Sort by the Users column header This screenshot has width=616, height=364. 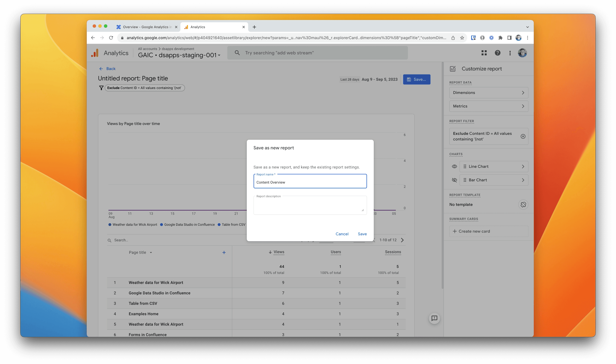click(x=336, y=252)
